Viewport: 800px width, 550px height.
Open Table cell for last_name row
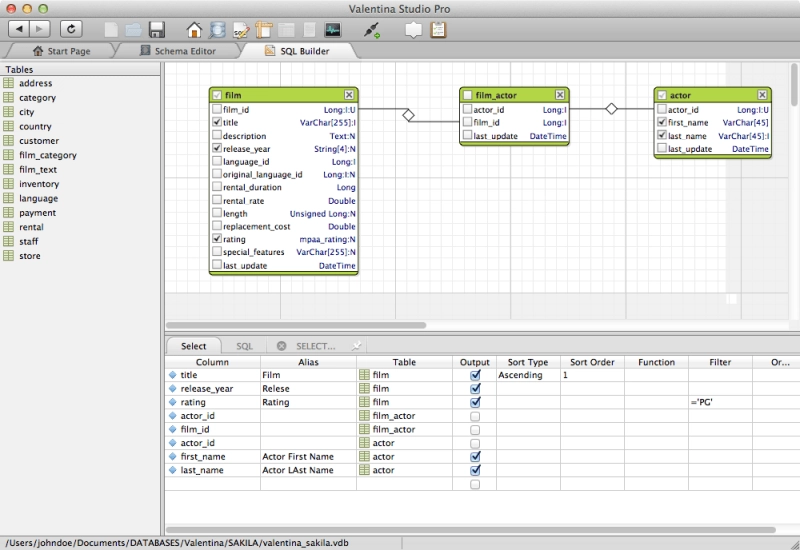click(404, 470)
